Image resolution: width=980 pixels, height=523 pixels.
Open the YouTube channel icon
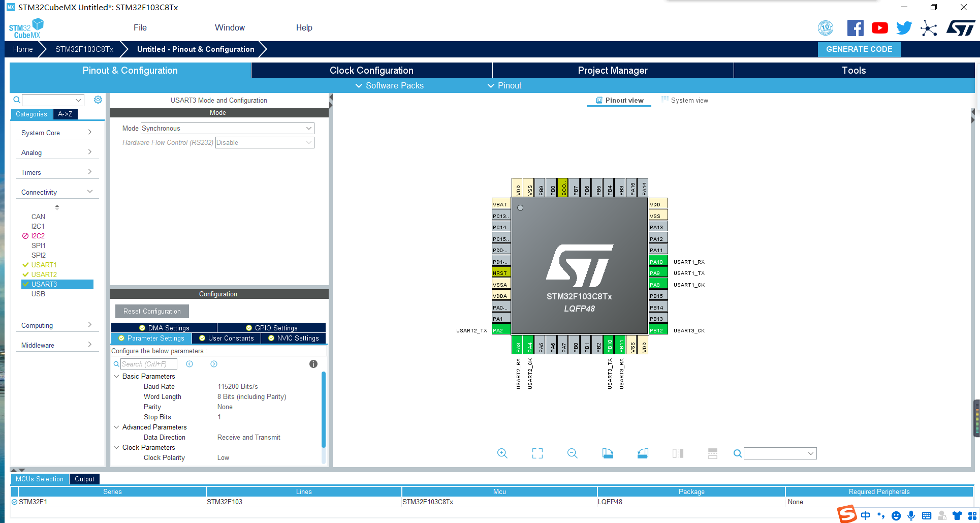(879, 28)
